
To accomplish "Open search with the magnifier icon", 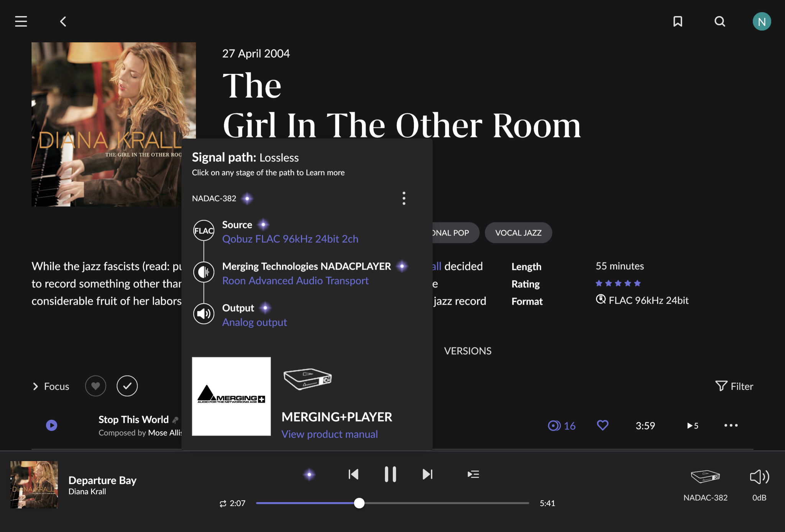I will coord(720,21).
